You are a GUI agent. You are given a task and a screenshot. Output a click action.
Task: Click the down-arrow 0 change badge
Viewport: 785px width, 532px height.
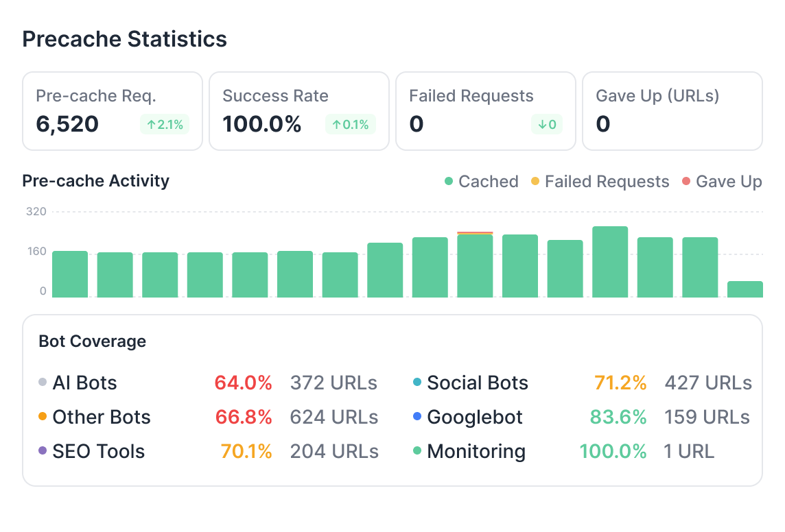click(x=547, y=125)
